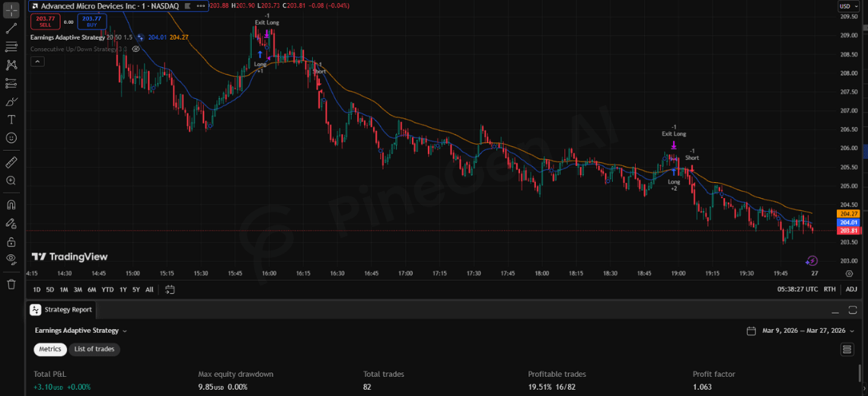Select the 5D time range
The image size is (868, 396).
[50, 289]
